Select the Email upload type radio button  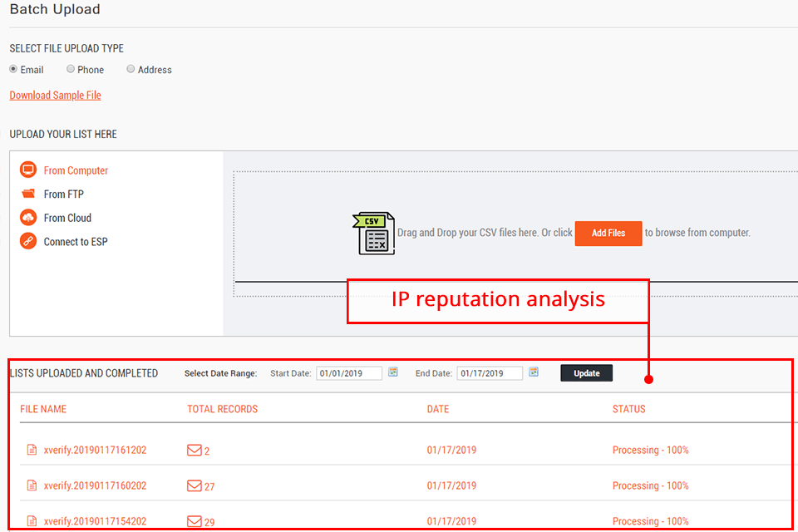[13, 69]
